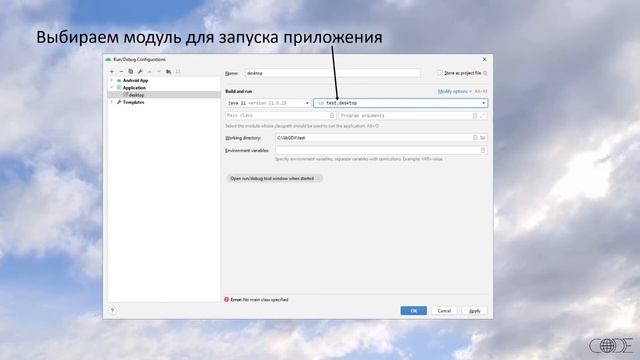
Task: Select Android App tree item
Action: coord(136,80)
